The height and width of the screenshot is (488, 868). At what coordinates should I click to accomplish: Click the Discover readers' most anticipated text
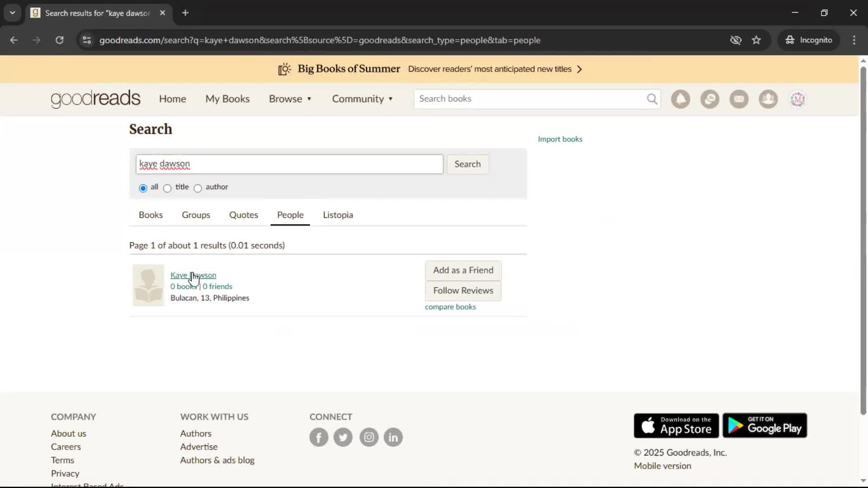pyautogui.click(x=490, y=69)
